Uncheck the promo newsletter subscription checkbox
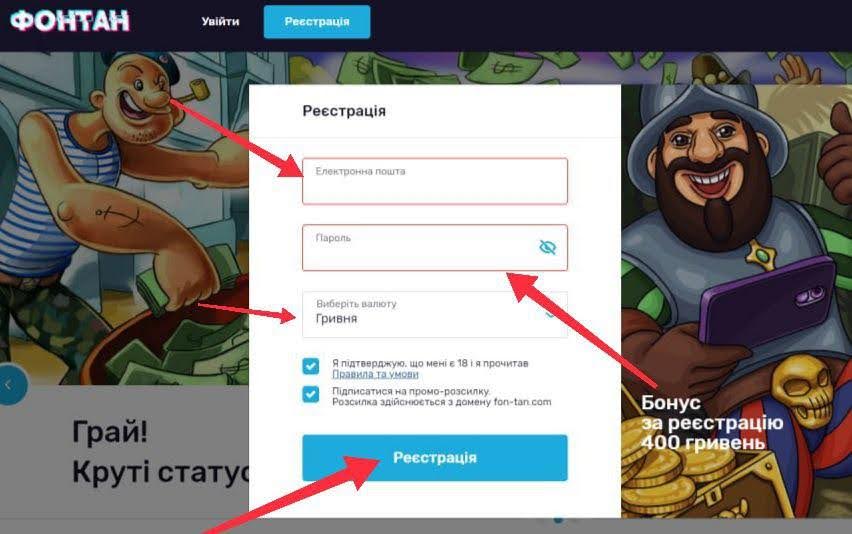Screen dimensions: 852x534 [x=311, y=394]
